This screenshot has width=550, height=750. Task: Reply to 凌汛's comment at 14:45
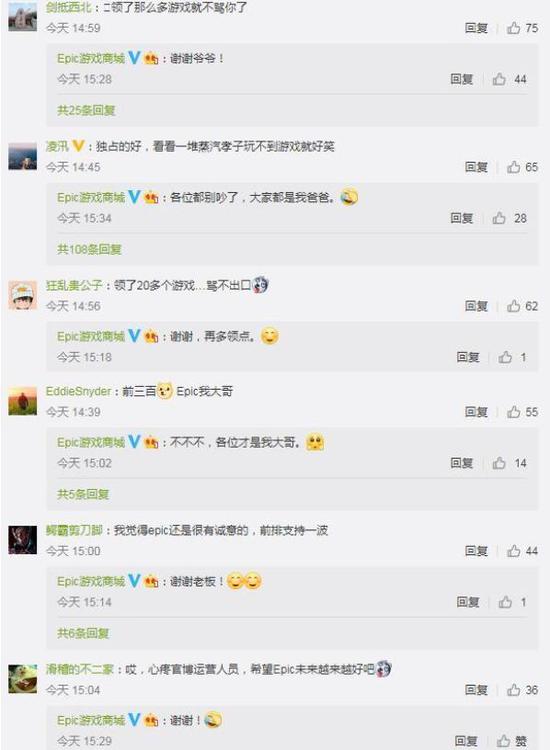(476, 167)
